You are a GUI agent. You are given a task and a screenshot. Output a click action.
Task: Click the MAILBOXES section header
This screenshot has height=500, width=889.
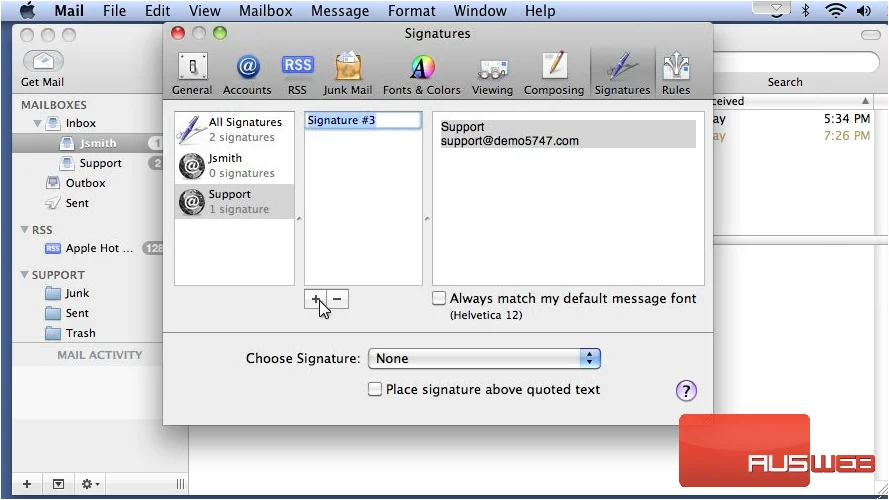click(54, 105)
